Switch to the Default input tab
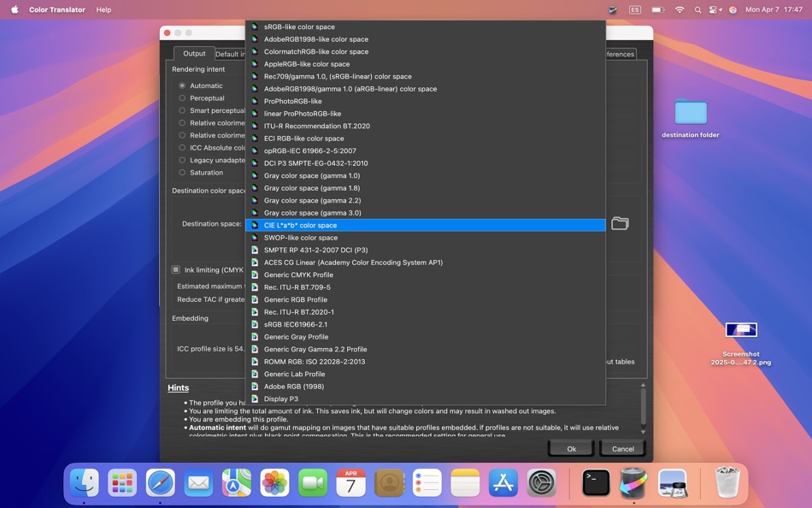The image size is (812, 508). point(230,54)
